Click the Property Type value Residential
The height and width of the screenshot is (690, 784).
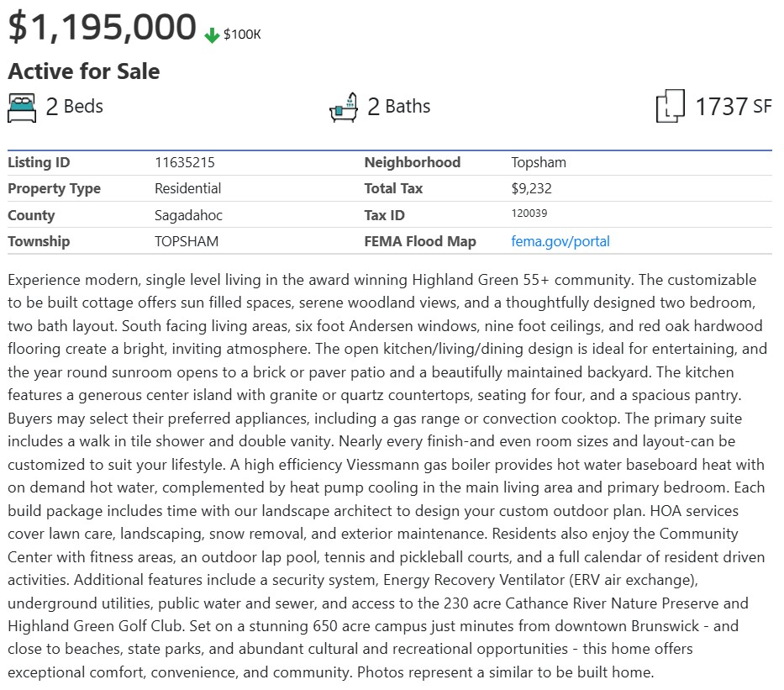click(x=187, y=188)
